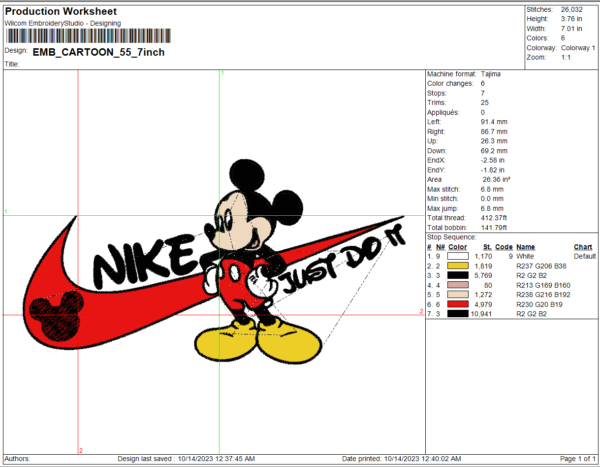Click the stitch count 5,769 in stop 3
This screenshot has width=600, height=467.
(483, 275)
